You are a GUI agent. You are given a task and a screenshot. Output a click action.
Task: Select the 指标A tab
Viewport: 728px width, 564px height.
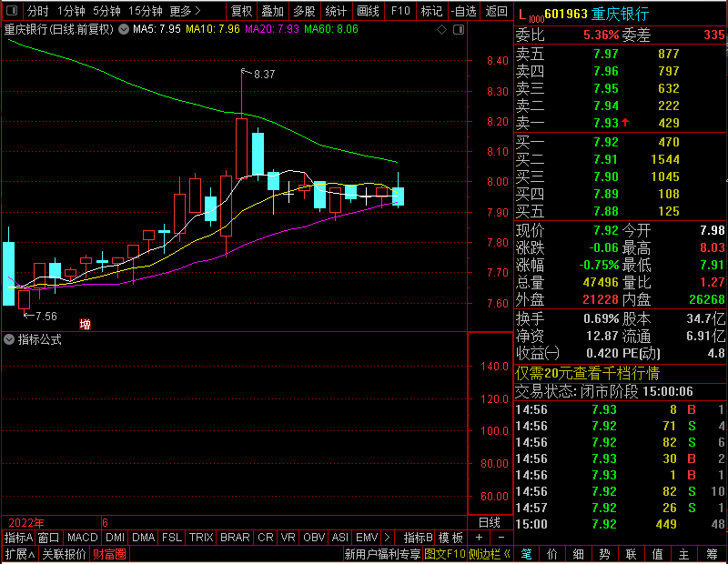(18, 538)
